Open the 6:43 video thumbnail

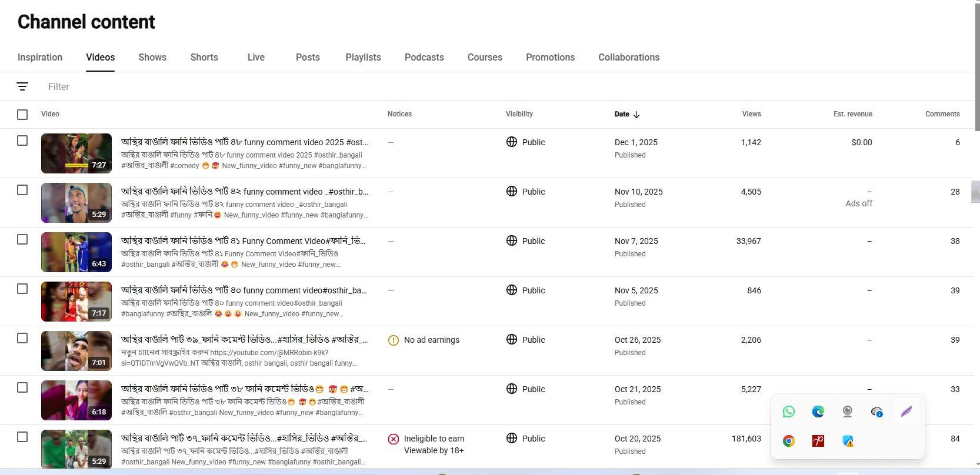(76, 252)
